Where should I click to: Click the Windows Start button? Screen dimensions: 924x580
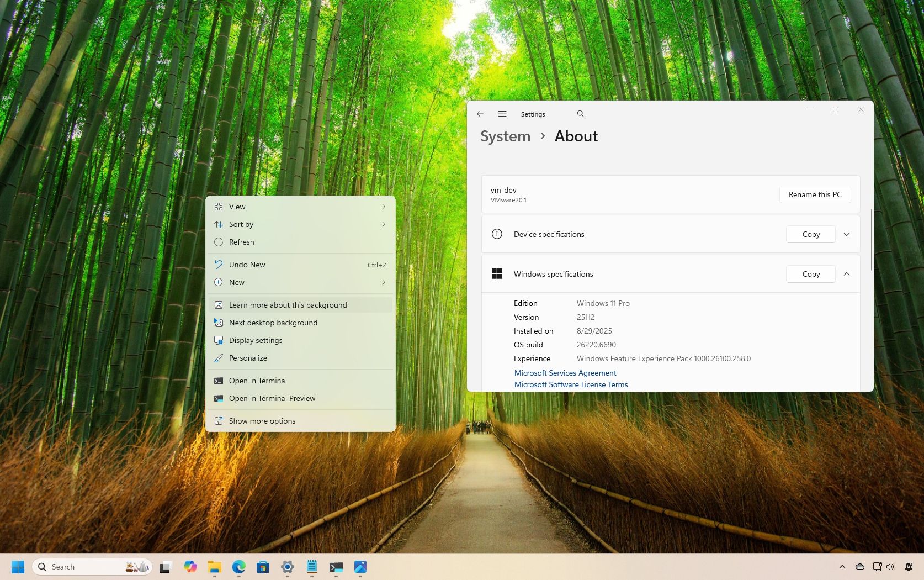18,567
